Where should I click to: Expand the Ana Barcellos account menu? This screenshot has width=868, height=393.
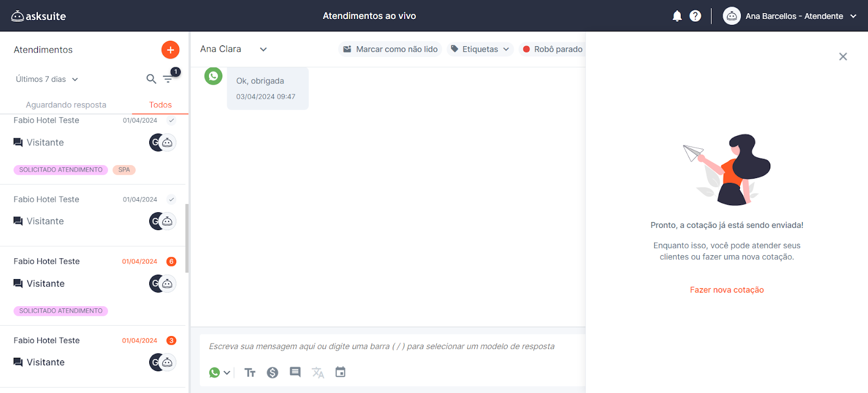pos(853,16)
